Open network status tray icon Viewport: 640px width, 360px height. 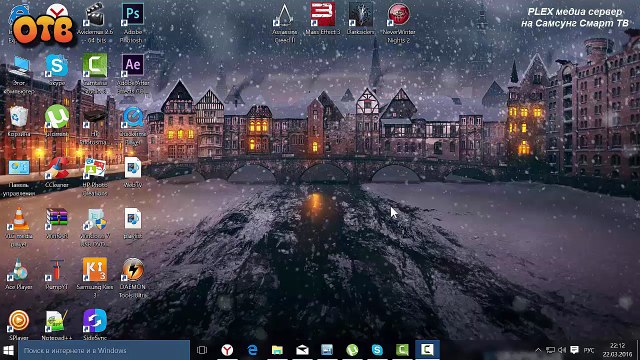(x=550, y=350)
